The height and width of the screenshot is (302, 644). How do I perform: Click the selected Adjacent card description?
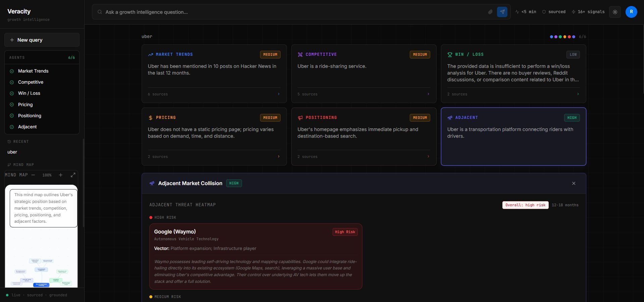pos(510,133)
